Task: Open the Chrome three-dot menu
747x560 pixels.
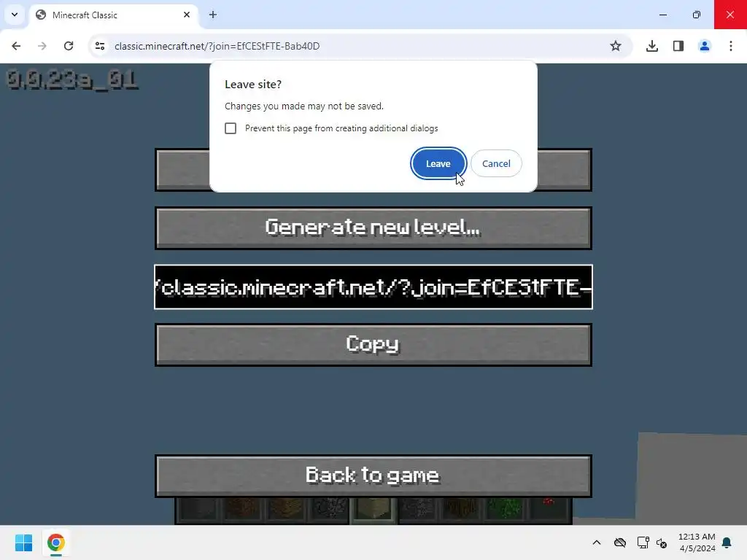Action: point(731,46)
